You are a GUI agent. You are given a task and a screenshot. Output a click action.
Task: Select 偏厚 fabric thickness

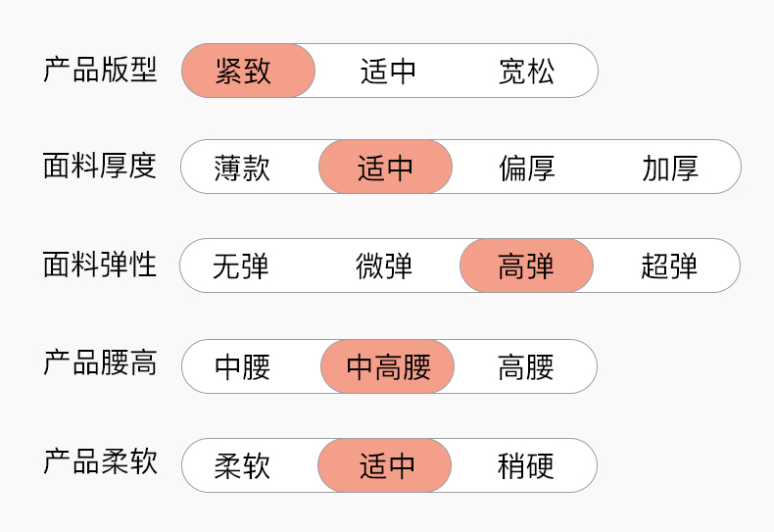click(527, 168)
